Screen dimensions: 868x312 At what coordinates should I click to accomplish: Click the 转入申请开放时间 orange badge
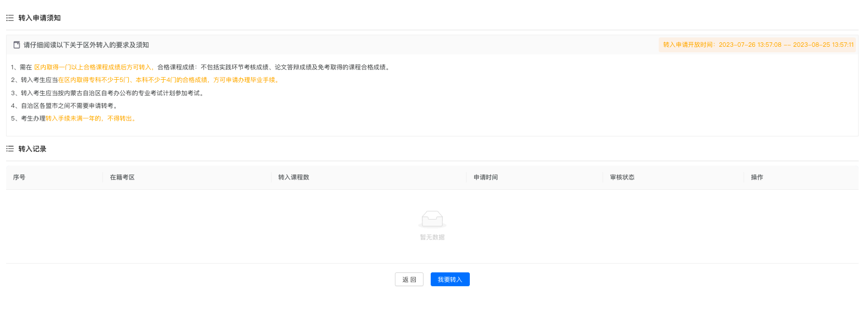pyautogui.click(x=758, y=45)
